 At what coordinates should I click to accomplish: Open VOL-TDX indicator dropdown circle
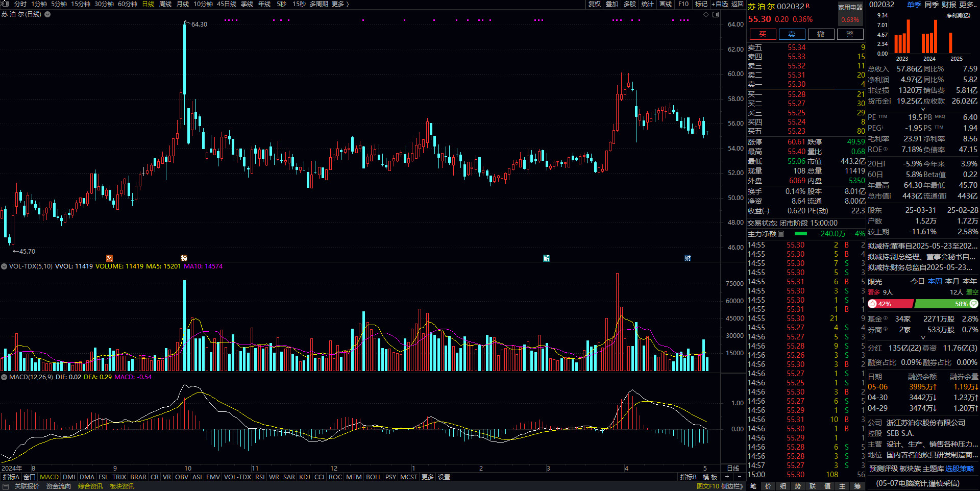click(4, 266)
